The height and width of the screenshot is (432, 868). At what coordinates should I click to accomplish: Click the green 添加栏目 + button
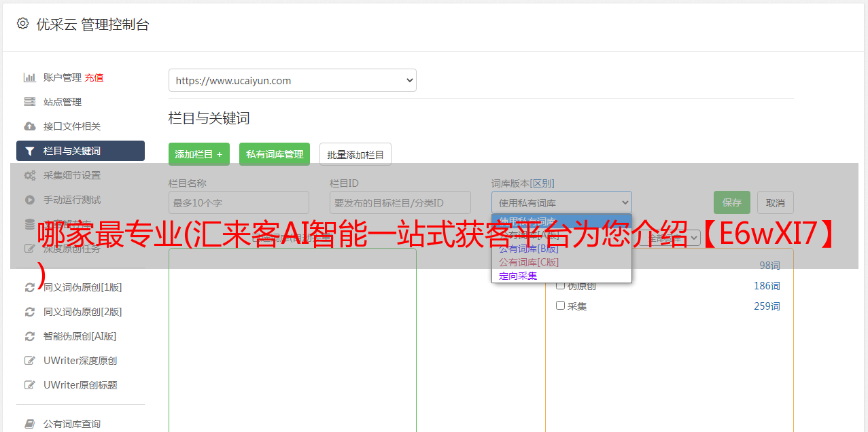tap(199, 154)
